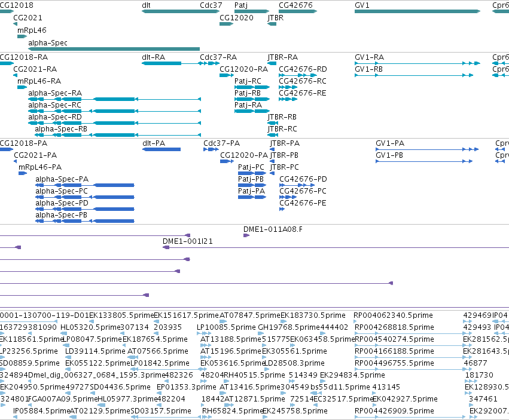Click the alpha-Spec-RB transcript label
Viewport: 509px width, 420px height.
coord(61,129)
